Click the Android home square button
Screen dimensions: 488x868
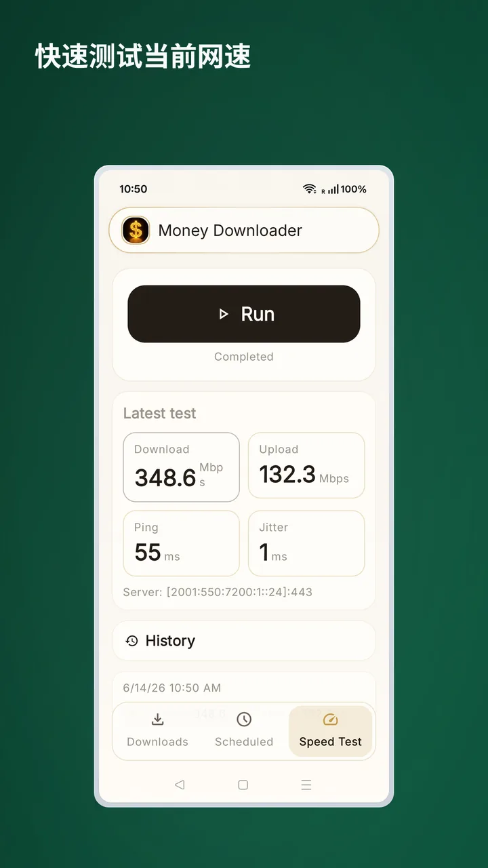tap(243, 785)
